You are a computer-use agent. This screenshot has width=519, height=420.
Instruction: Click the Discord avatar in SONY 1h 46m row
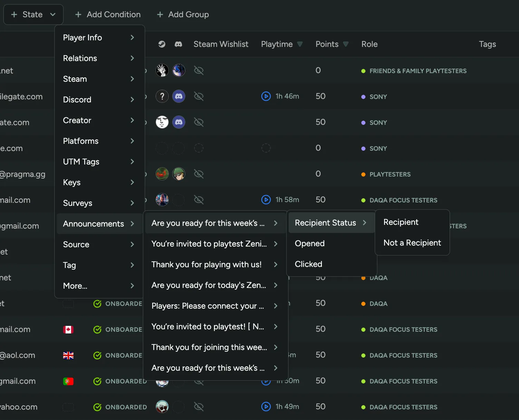click(x=178, y=96)
